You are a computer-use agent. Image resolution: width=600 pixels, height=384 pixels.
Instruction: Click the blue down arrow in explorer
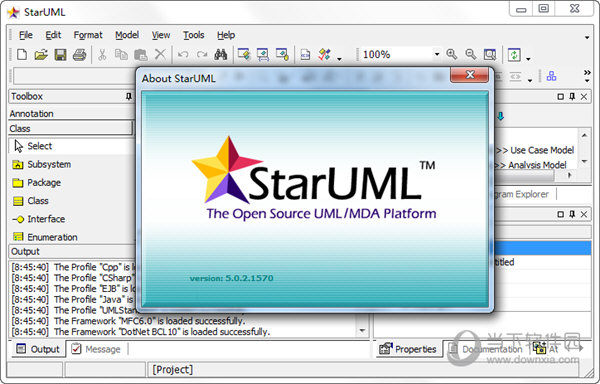point(501,116)
